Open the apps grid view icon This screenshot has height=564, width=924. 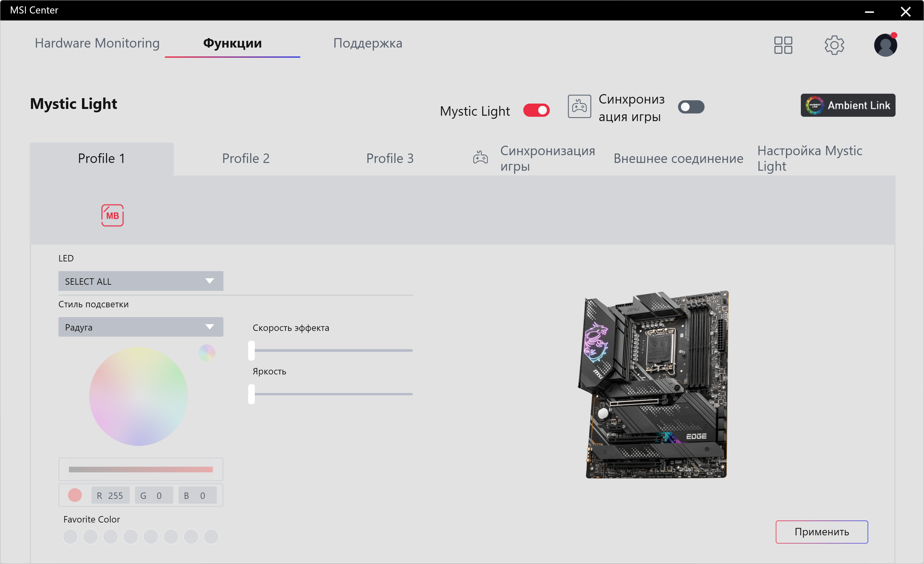(783, 45)
